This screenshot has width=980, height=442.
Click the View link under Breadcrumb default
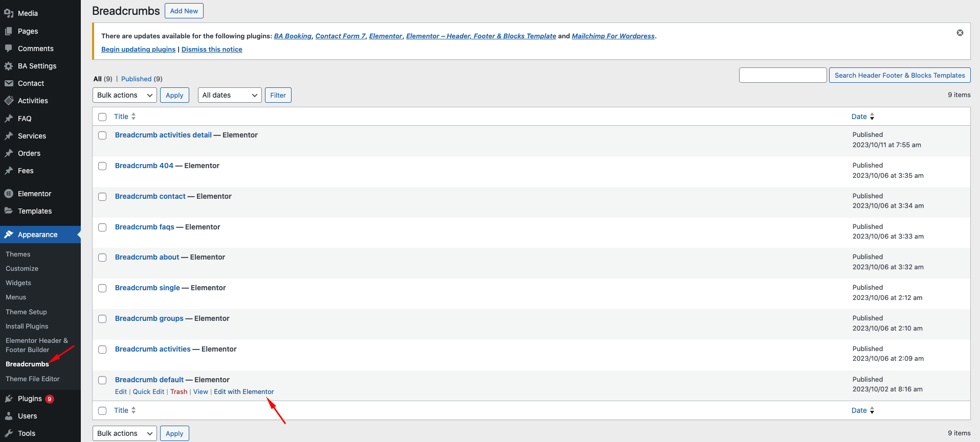pos(201,391)
